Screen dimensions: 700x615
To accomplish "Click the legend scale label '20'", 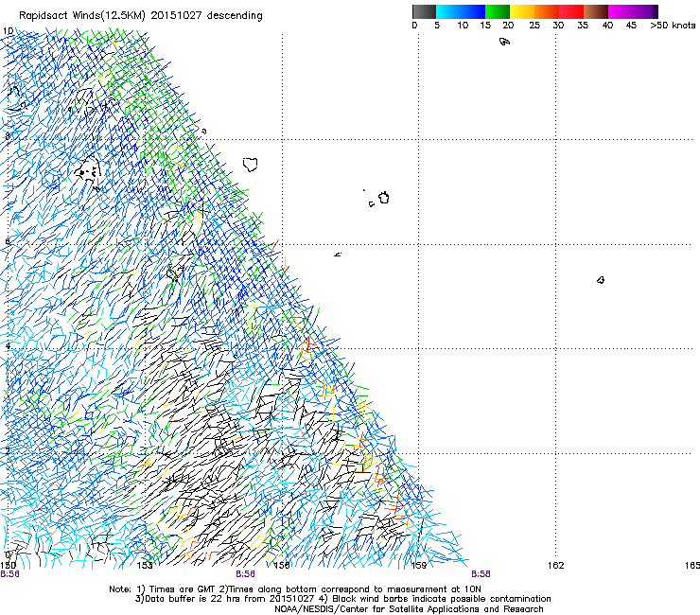I will tap(508, 26).
